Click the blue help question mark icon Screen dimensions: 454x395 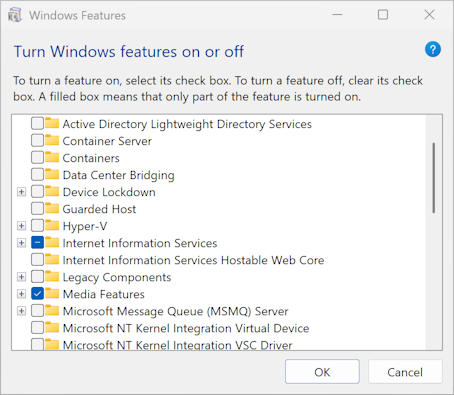click(x=433, y=50)
